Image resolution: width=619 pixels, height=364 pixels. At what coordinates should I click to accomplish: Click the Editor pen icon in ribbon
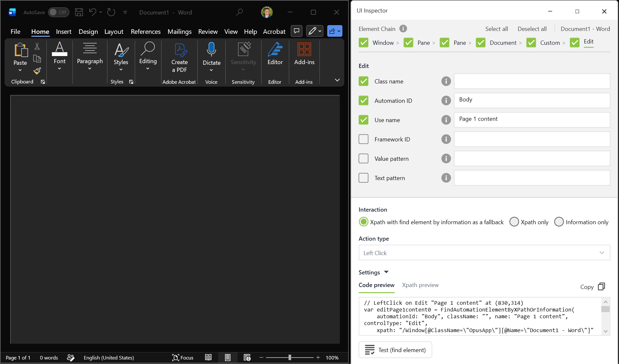(275, 49)
